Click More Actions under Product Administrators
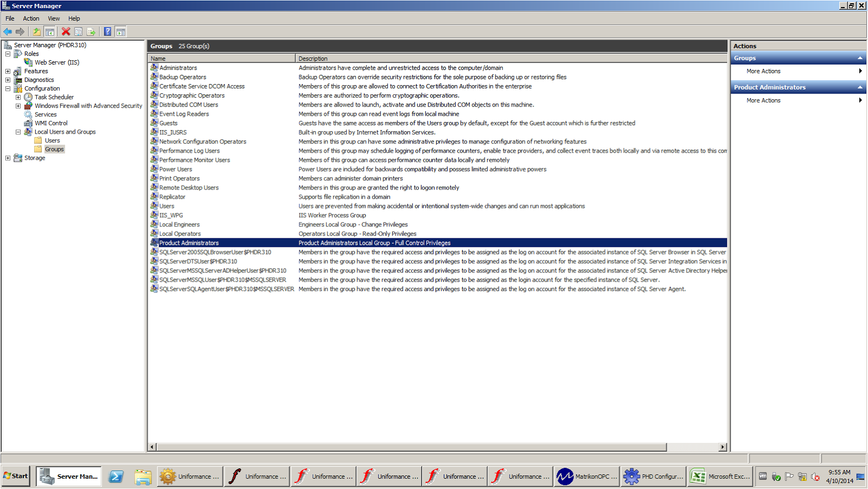Screen dimensions: 868x489 (x=762, y=100)
